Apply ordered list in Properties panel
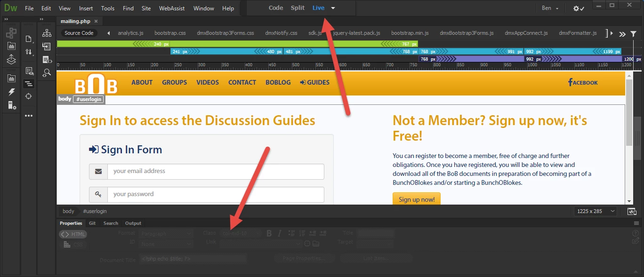Image resolution: width=644 pixels, height=277 pixels. pos(302,233)
